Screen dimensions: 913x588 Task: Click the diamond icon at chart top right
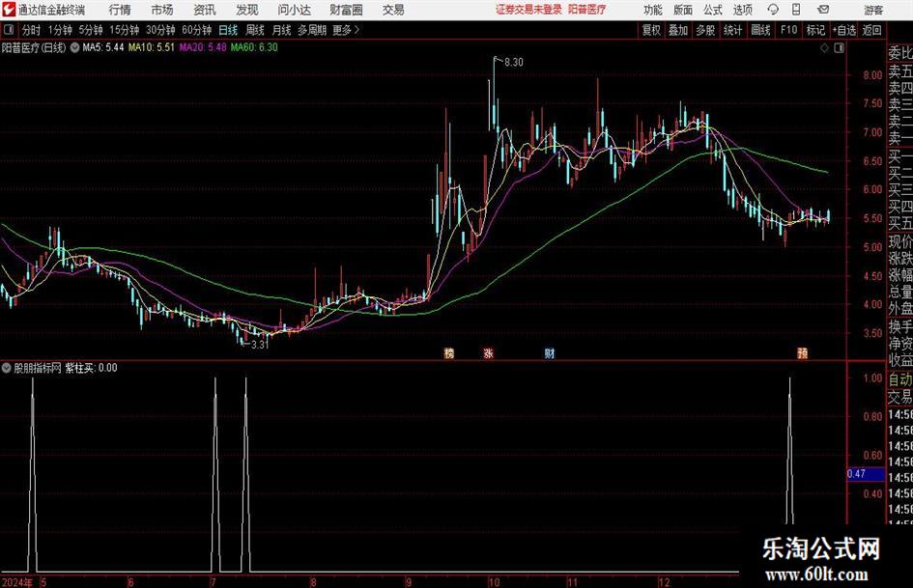(x=824, y=48)
